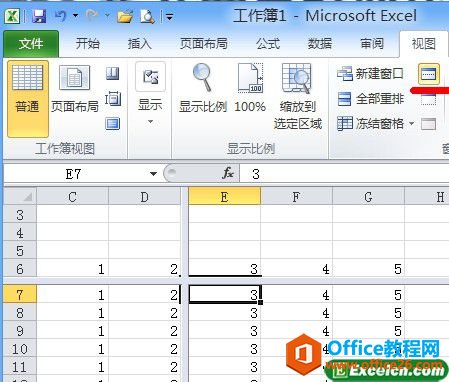Viewport: 449px width, 382px height.
Task: Save the workbook with the floppy disk icon
Action: tap(39, 16)
